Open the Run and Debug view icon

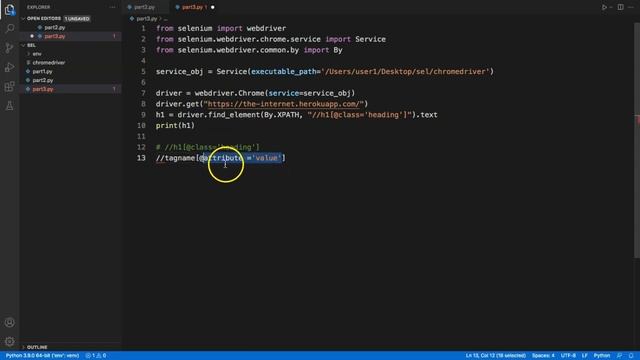click(9, 67)
